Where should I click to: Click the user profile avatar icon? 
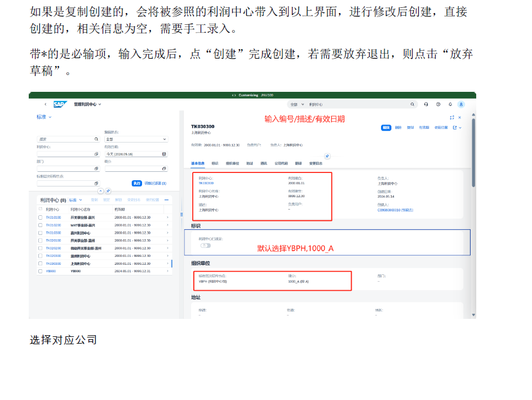(461, 104)
